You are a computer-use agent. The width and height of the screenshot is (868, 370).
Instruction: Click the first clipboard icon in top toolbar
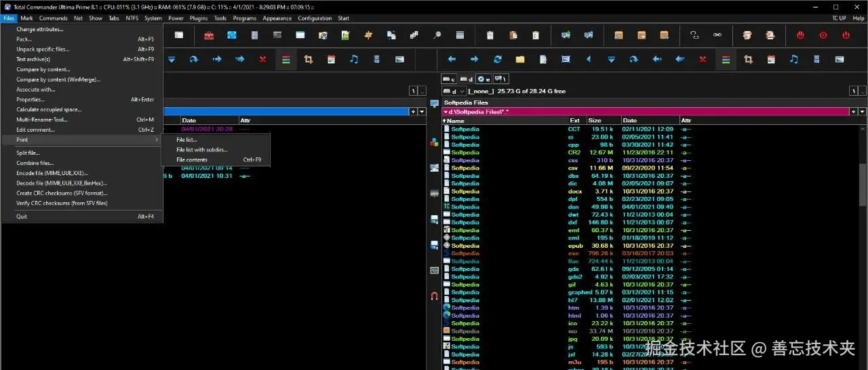tap(490, 35)
